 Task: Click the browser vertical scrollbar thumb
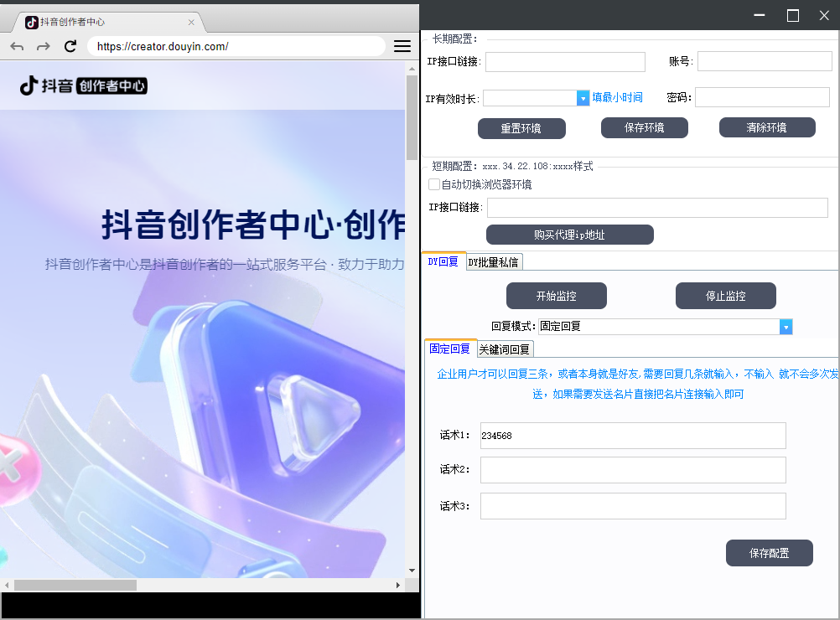pyautogui.click(x=412, y=117)
